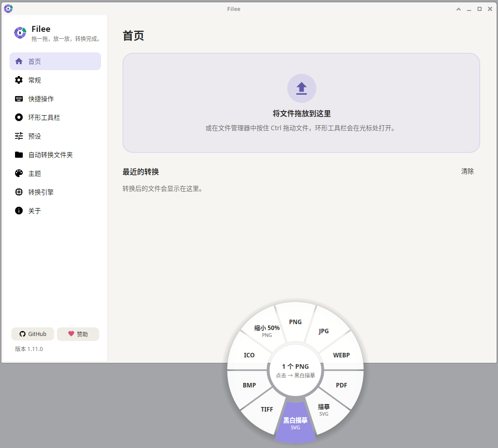Screen dimensions: 498x448
Task: Open 自动转换文件夹 page
Action: point(55,155)
